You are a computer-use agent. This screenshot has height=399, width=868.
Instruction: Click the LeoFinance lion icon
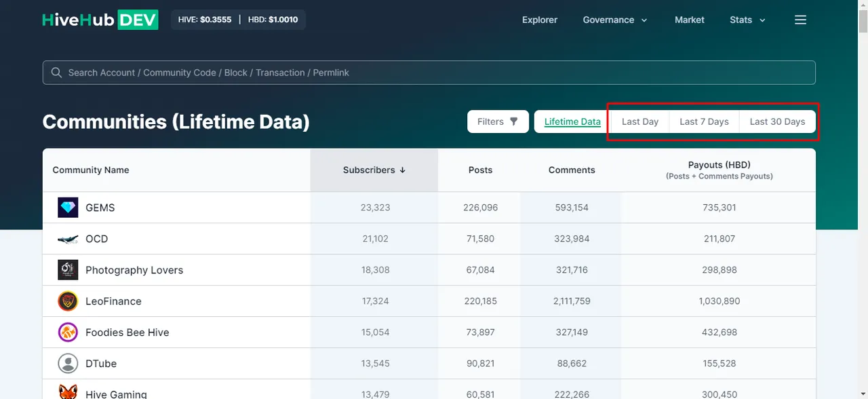(x=68, y=301)
